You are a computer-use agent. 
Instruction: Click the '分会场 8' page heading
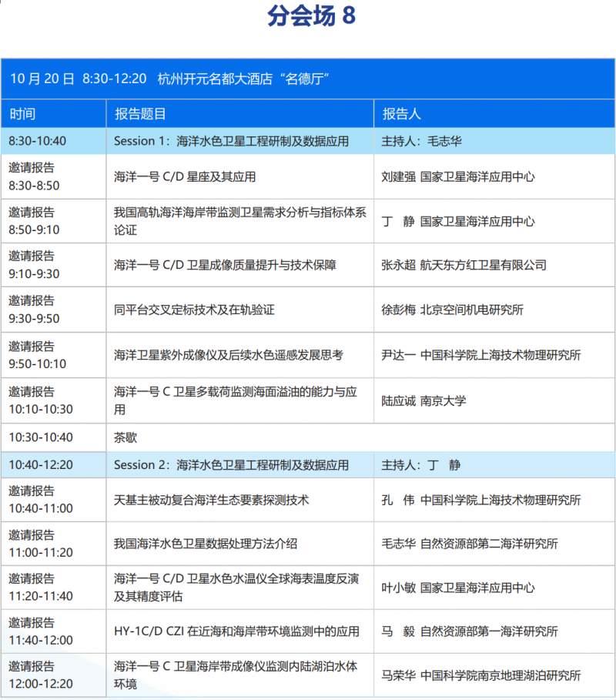(311, 17)
